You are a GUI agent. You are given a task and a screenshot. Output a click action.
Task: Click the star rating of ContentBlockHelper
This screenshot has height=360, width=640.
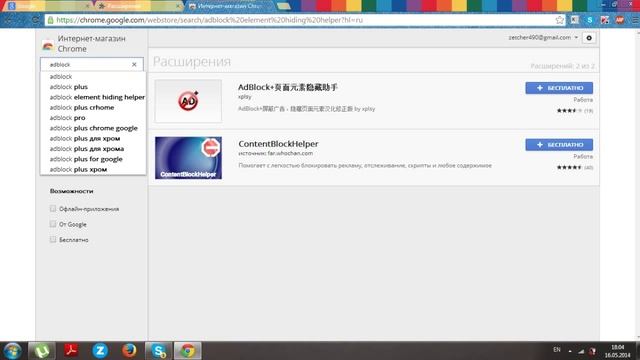point(569,167)
